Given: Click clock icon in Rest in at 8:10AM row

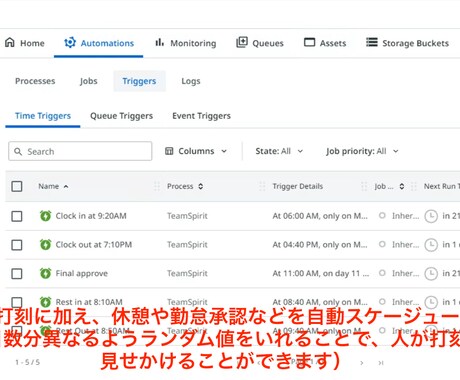Looking at the screenshot, I should 431,302.
